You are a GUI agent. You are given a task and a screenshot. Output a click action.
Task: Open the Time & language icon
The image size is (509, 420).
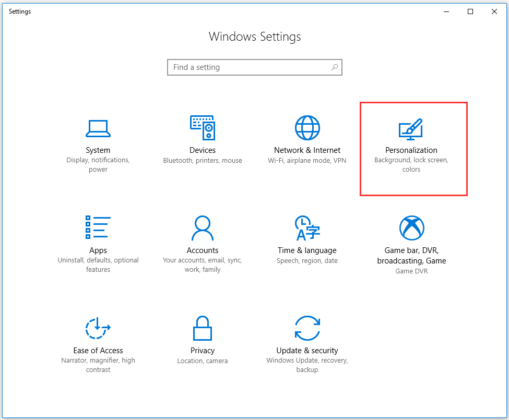(x=307, y=228)
